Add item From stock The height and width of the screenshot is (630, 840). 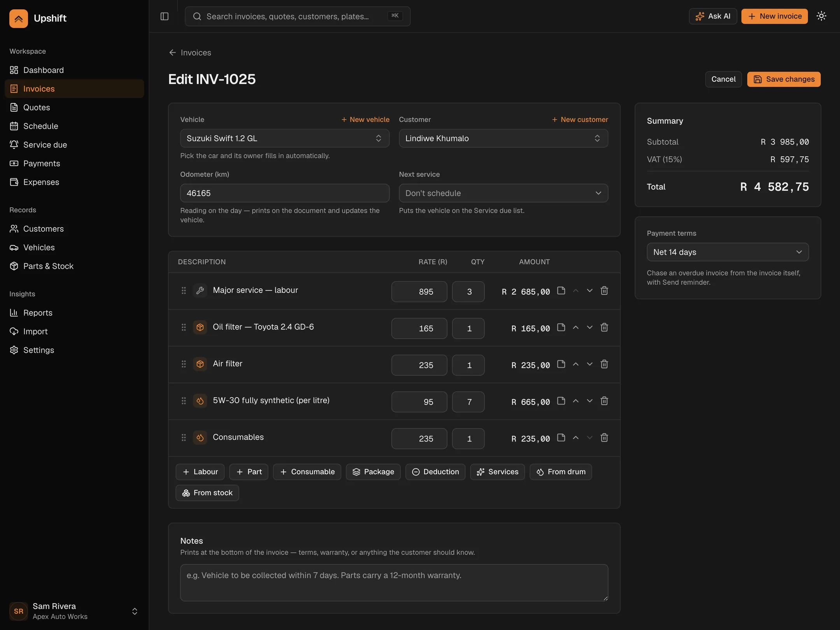pyautogui.click(x=207, y=493)
